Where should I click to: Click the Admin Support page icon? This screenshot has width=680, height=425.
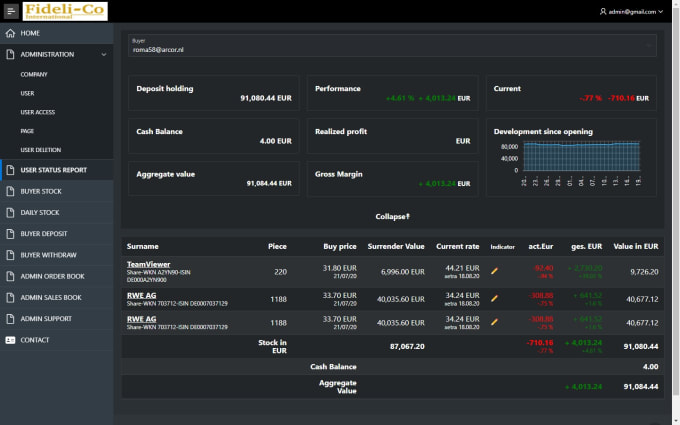[x=10, y=319]
